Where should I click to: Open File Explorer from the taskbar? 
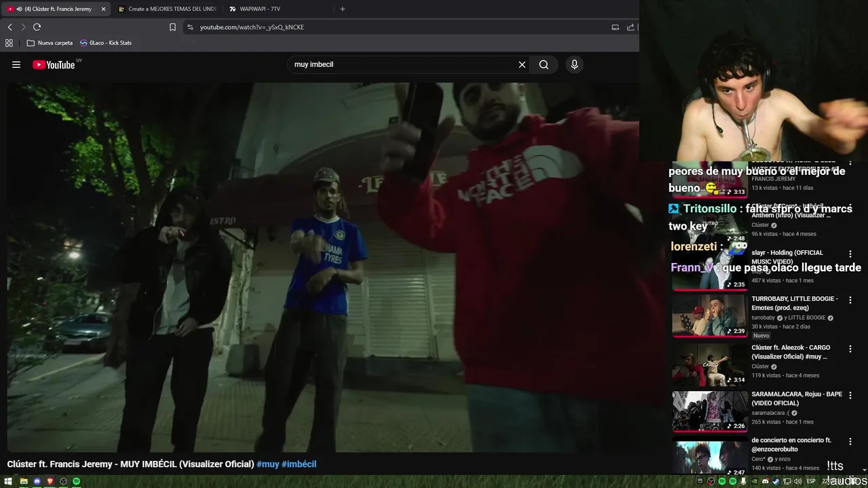coord(23,481)
